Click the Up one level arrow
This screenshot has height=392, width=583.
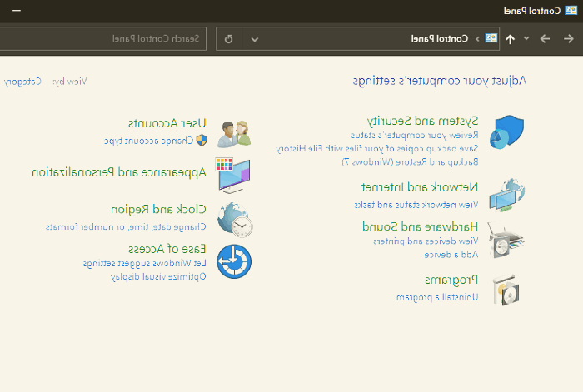pyautogui.click(x=511, y=38)
